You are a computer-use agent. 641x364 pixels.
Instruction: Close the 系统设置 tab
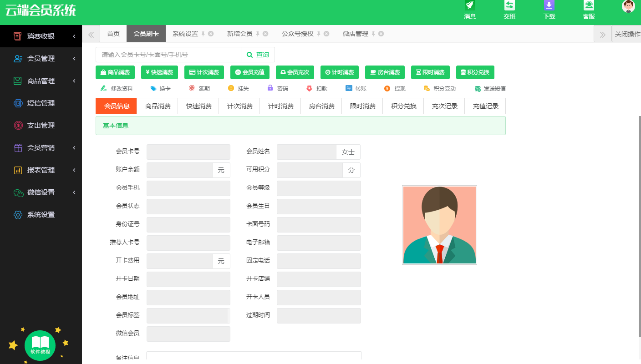(211, 34)
